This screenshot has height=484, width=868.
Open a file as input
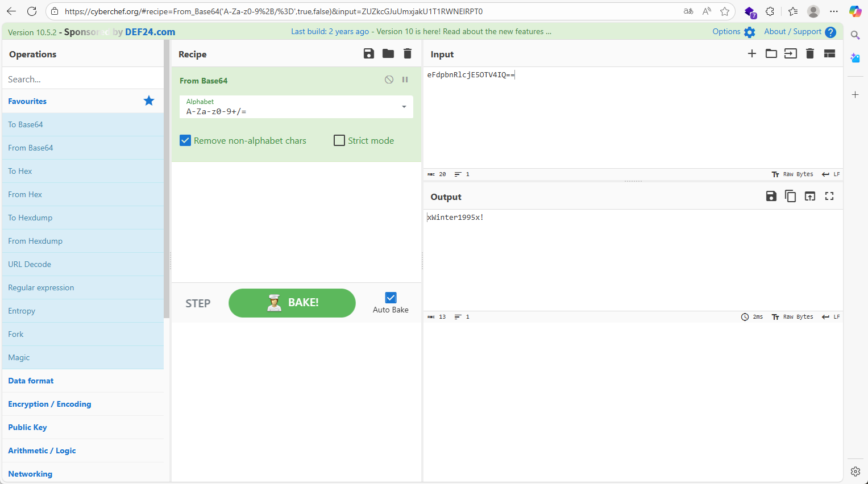[x=791, y=53]
